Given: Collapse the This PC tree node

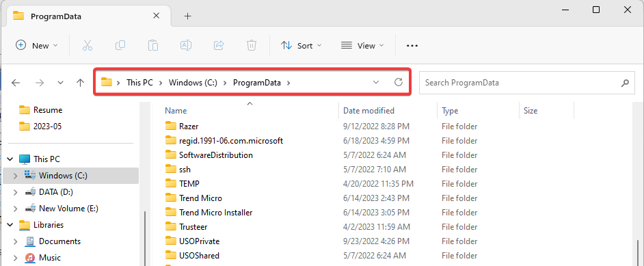Looking at the screenshot, I should click(x=11, y=159).
